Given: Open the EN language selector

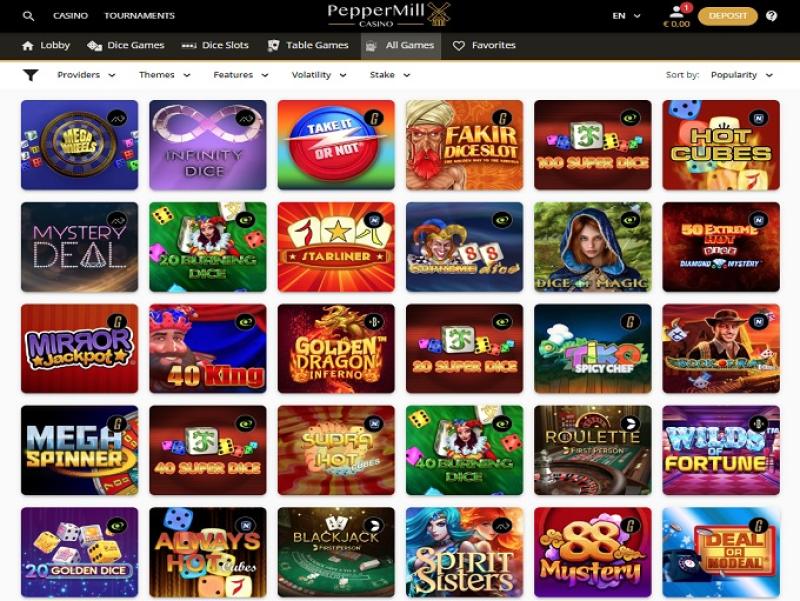Looking at the screenshot, I should click(626, 16).
